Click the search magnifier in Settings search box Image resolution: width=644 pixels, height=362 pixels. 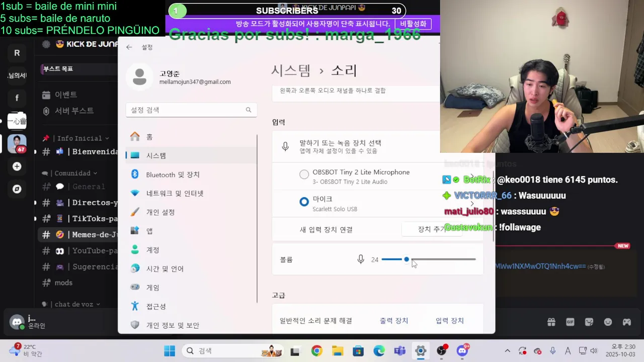click(x=249, y=110)
